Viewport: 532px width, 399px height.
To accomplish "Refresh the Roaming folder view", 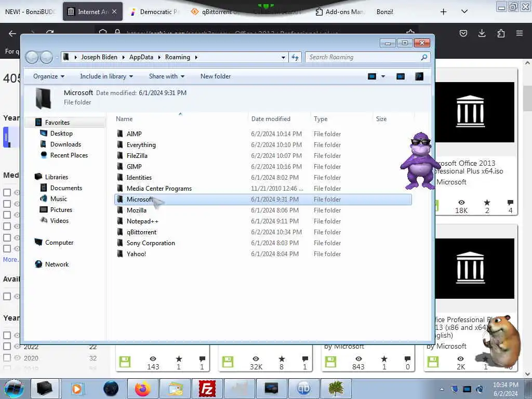I will click(x=295, y=57).
